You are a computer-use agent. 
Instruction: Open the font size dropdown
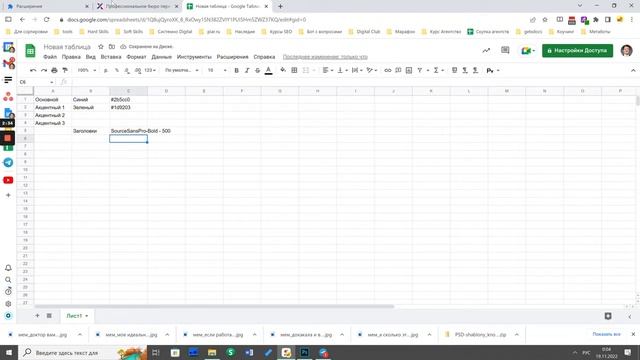point(217,70)
